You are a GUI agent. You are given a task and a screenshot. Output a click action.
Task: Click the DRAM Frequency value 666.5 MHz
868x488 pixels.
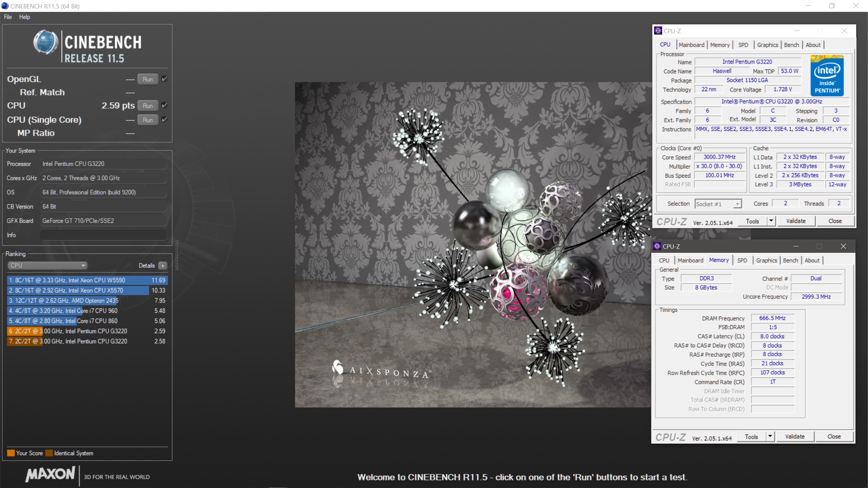772,318
